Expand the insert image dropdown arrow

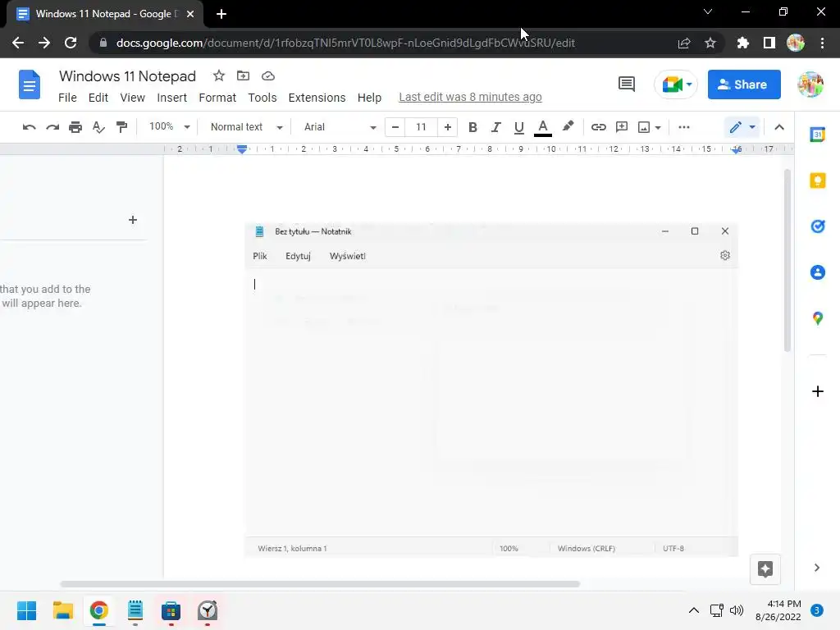click(658, 127)
